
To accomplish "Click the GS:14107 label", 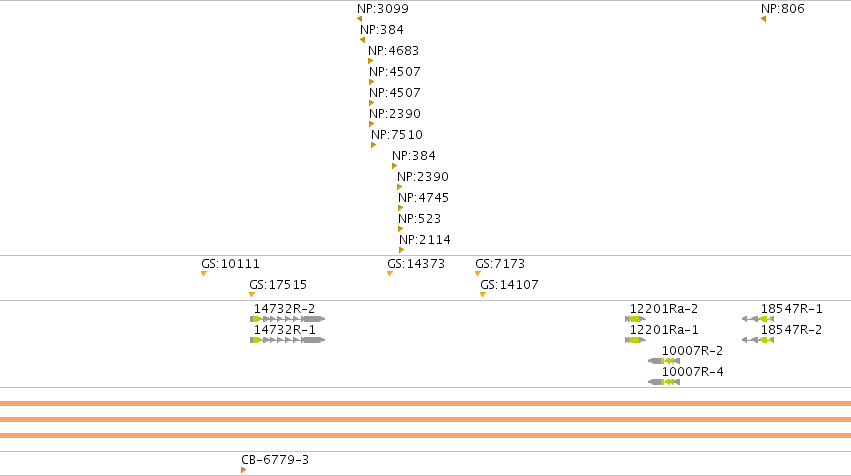I will click(x=509, y=285).
